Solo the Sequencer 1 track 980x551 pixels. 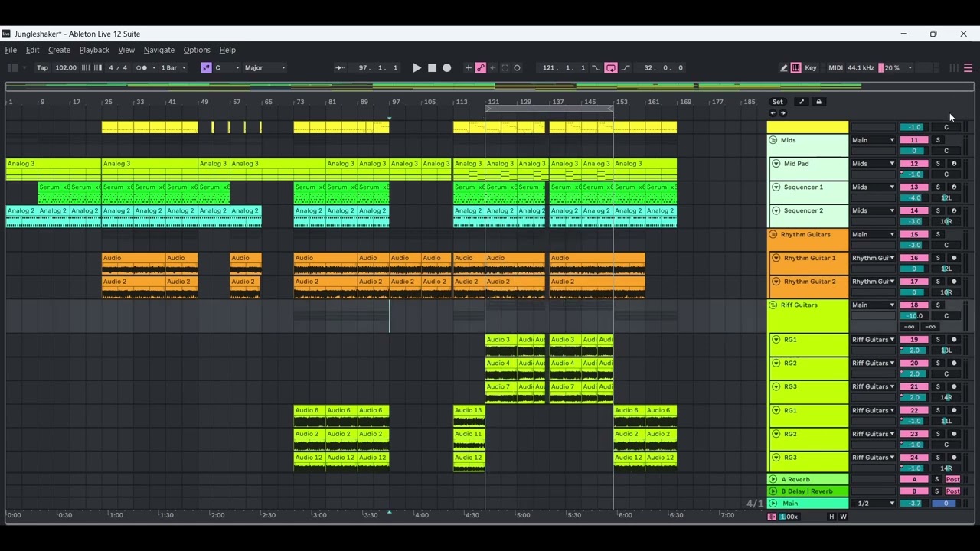(x=938, y=187)
